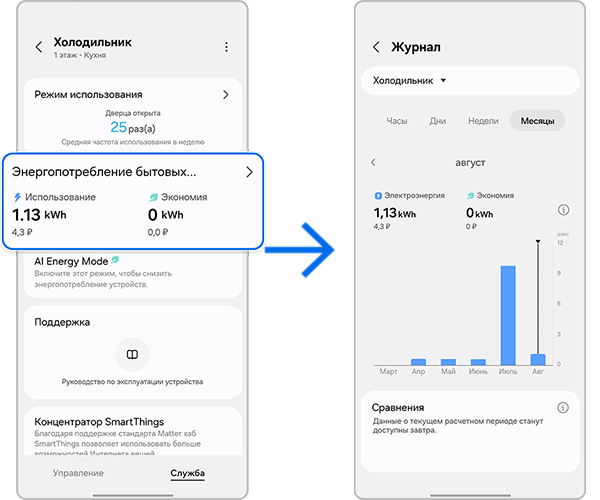
Task: Tap back arrow on Журнал screen
Action: point(376,47)
